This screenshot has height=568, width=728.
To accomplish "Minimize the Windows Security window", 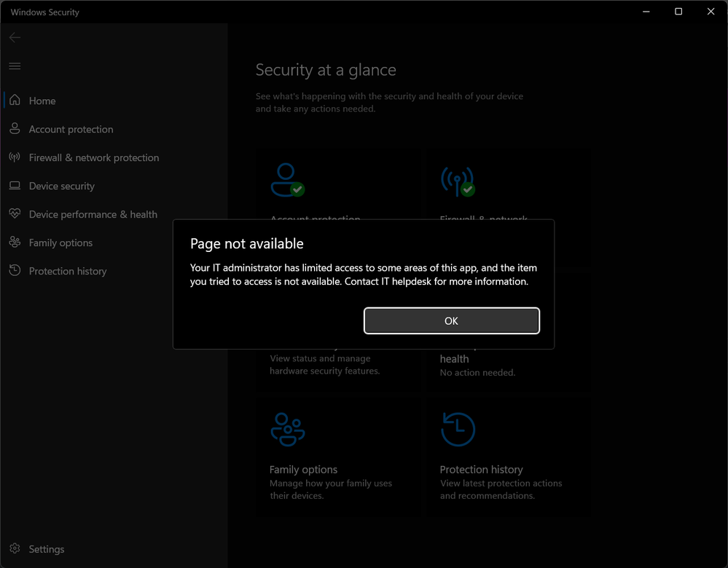I will tap(646, 12).
